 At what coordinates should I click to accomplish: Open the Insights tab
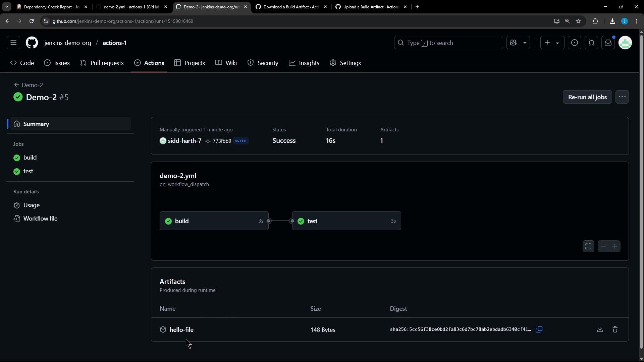tap(304, 63)
